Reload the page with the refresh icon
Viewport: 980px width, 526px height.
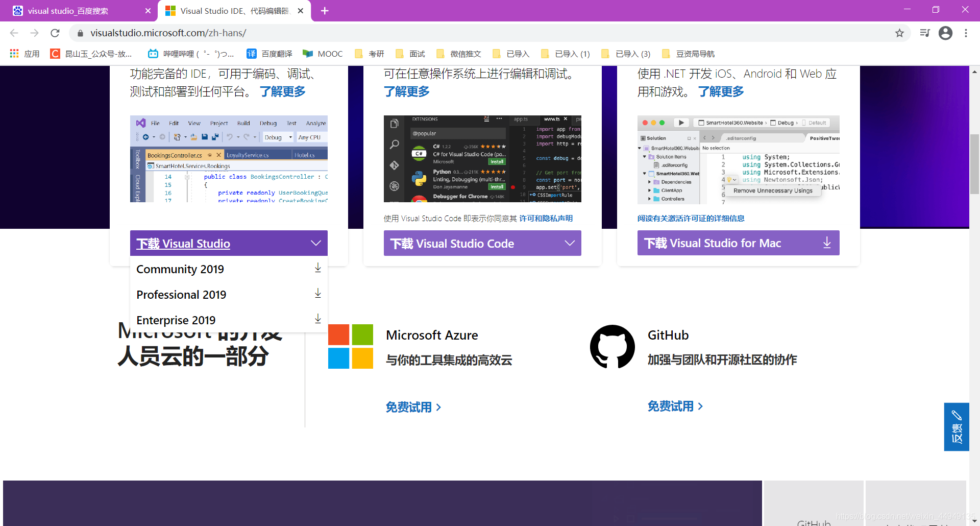tap(55, 33)
